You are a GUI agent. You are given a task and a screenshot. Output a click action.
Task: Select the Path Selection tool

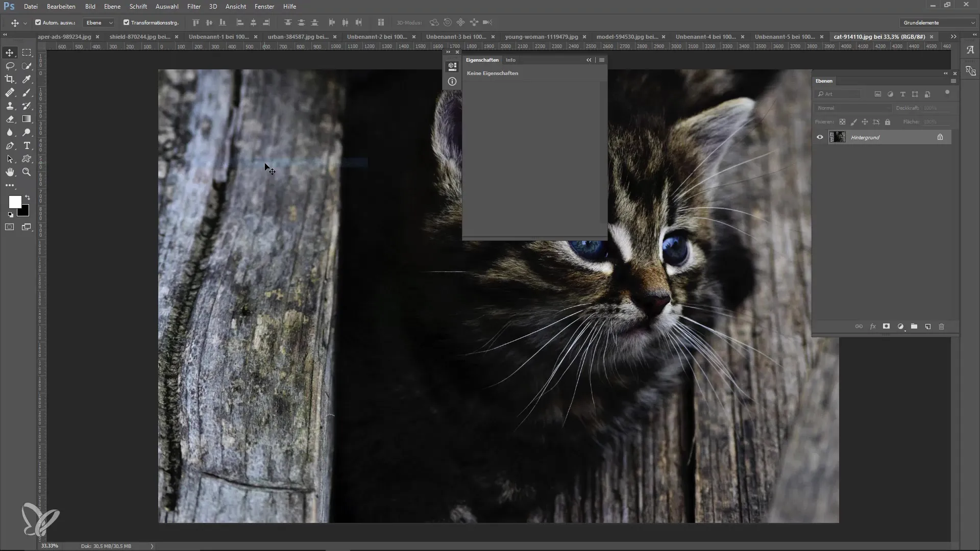[10, 159]
